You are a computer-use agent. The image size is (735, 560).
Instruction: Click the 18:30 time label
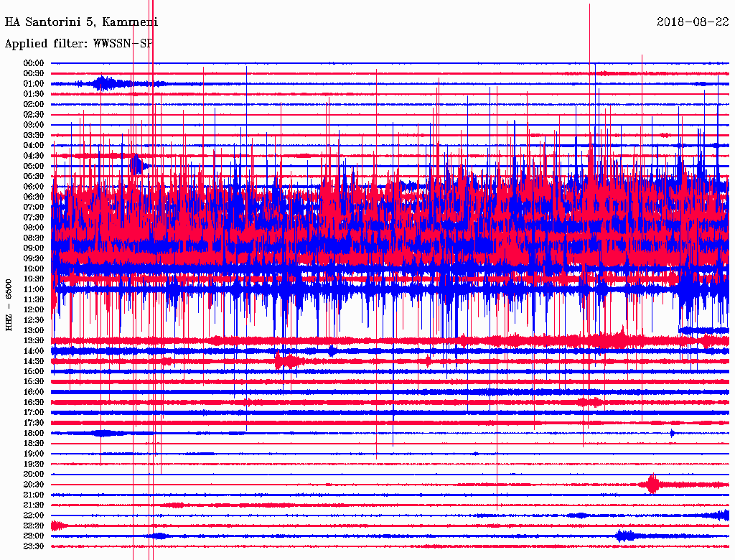pos(34,444)
